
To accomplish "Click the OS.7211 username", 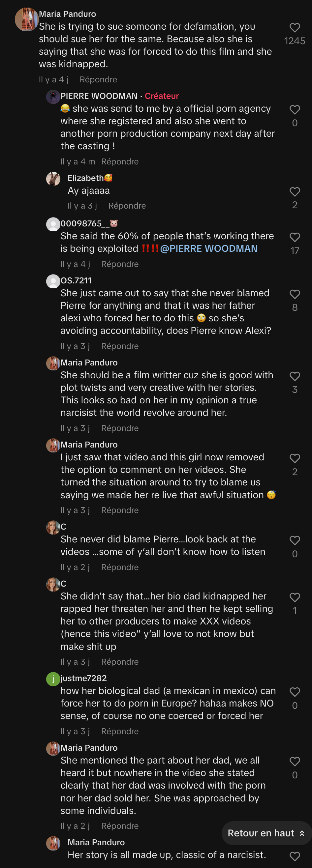I will click(76, 280).
